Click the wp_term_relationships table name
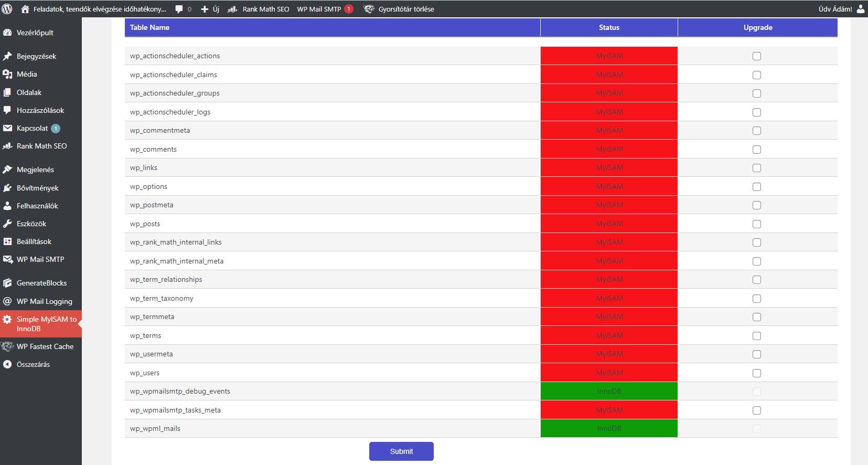The height and width of the screenshot is (465, 868). [166, 279]
